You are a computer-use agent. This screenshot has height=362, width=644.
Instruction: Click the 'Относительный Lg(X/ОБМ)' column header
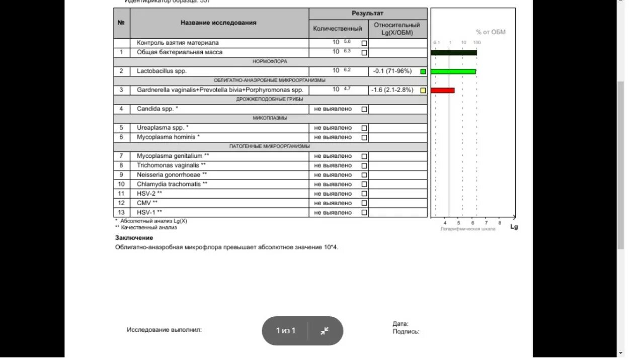(x=397, y=29)
